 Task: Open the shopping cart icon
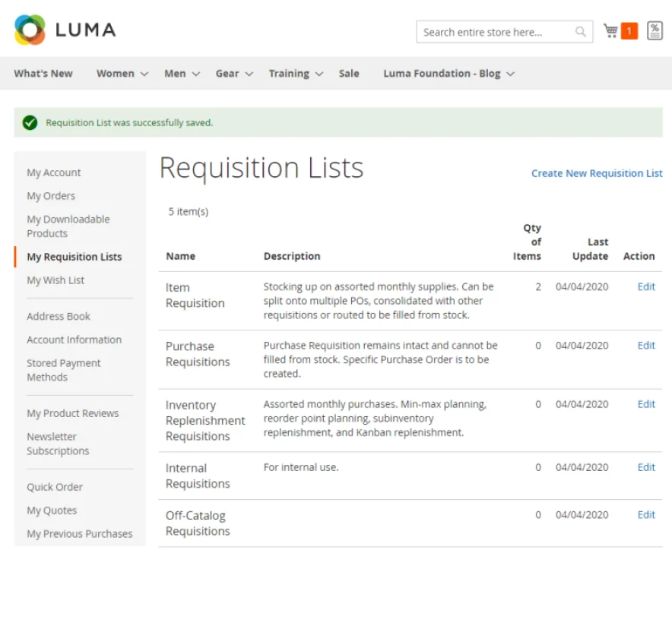pyautogui.click(x=610, y=31)
